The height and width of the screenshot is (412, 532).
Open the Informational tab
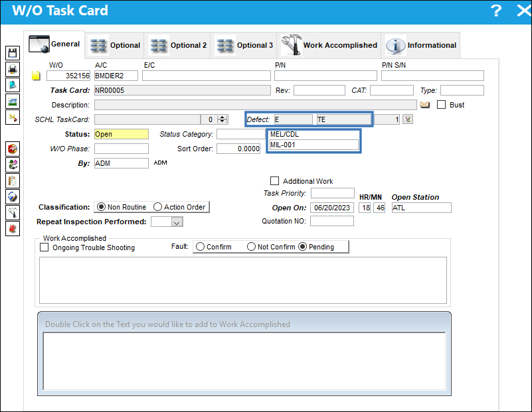pyautogui.click(x=421, y=45)
